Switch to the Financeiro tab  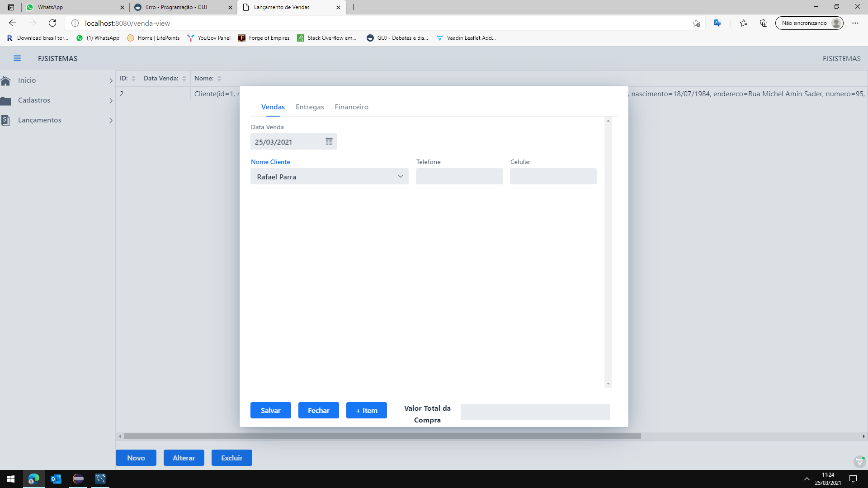[x=351, y=107]
